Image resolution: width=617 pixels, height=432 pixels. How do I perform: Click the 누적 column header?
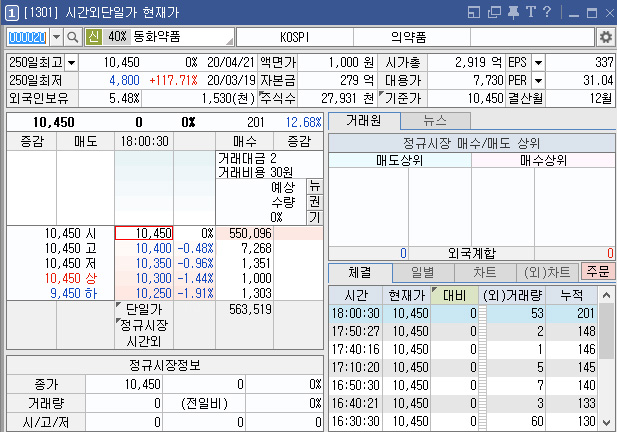coord(572,295)
